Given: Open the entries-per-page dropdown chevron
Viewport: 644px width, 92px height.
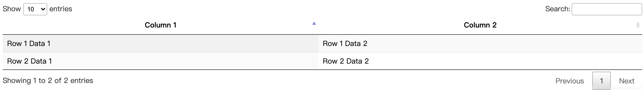Looking at the screenshot, I should [43, 9].
